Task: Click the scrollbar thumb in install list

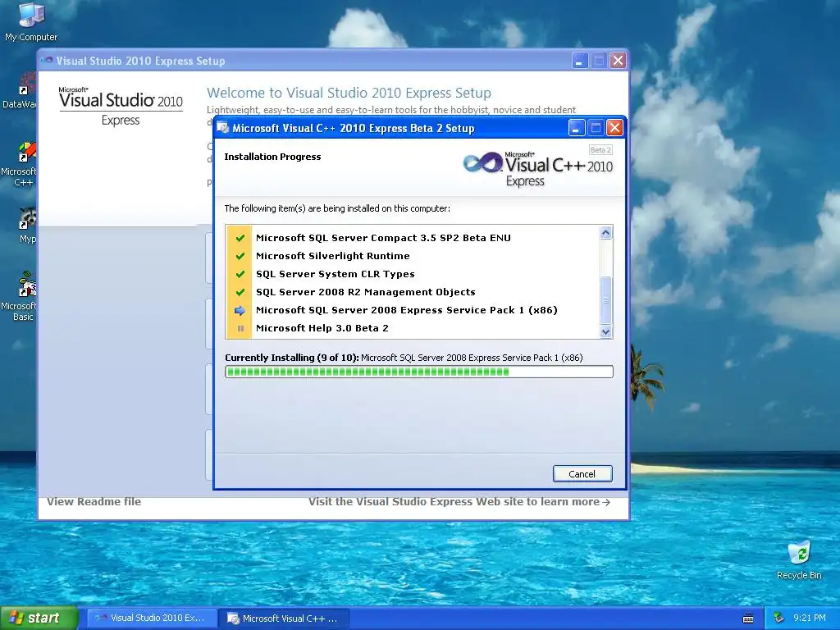Action: (x=605, y=300)
